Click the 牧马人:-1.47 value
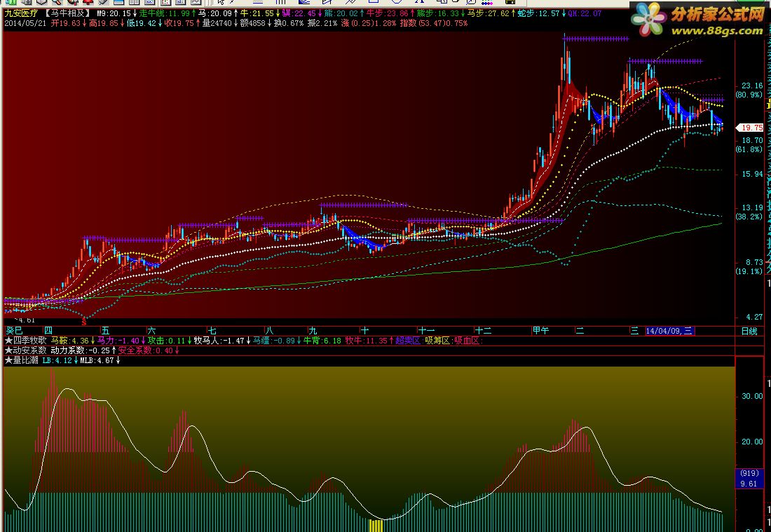 [219, 340]
